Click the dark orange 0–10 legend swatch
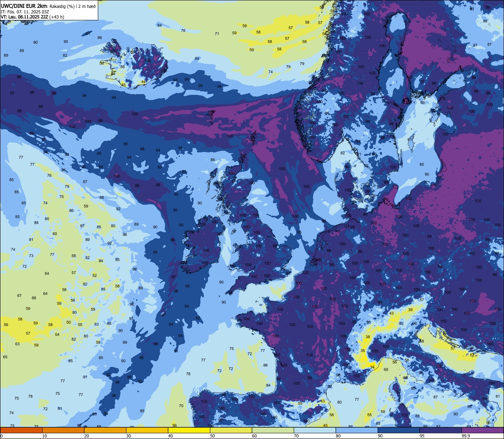Image resolution: width=504 pixels, height=439 pixels. [21, 430]
